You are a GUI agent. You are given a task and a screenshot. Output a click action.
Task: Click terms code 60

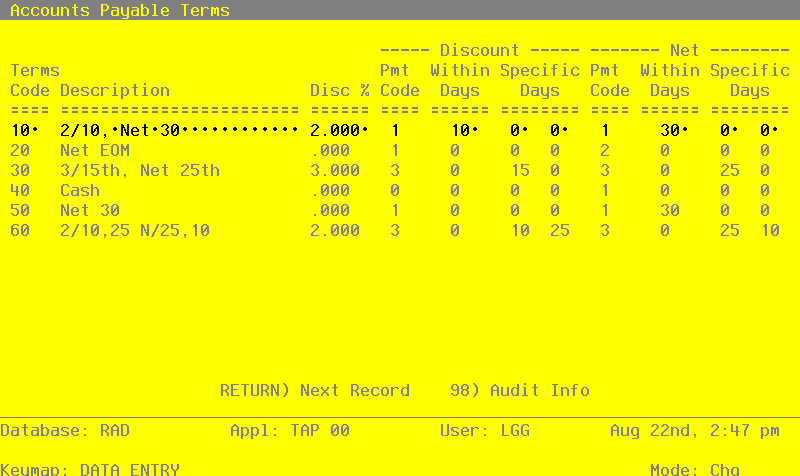pyautogui.click(x=20, y=230)
